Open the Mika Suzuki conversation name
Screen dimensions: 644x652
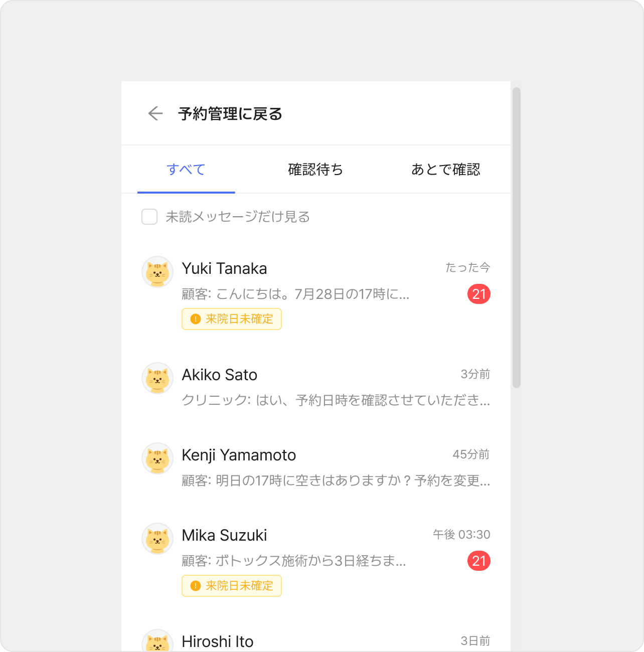click(224, 535)
